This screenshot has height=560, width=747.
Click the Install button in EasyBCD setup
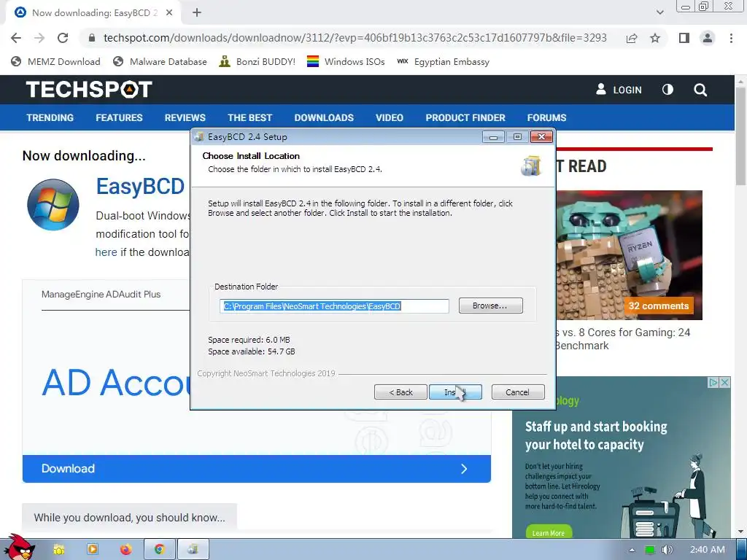pos(455,392)
